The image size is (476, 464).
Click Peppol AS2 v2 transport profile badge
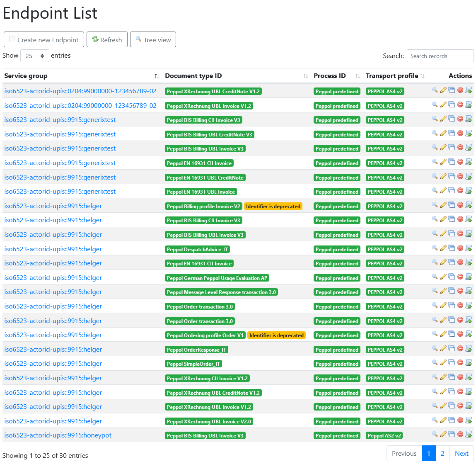[x=384, y=436]
